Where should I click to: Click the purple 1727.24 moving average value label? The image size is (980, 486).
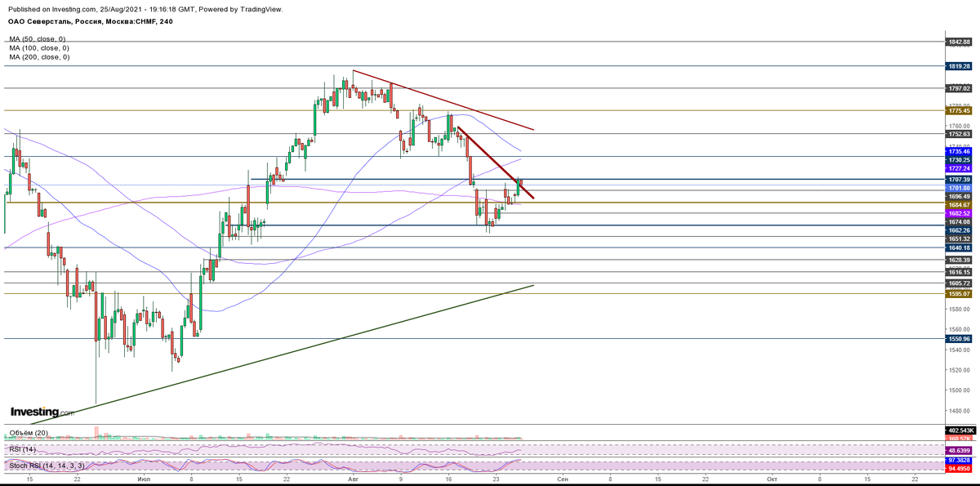959,167
